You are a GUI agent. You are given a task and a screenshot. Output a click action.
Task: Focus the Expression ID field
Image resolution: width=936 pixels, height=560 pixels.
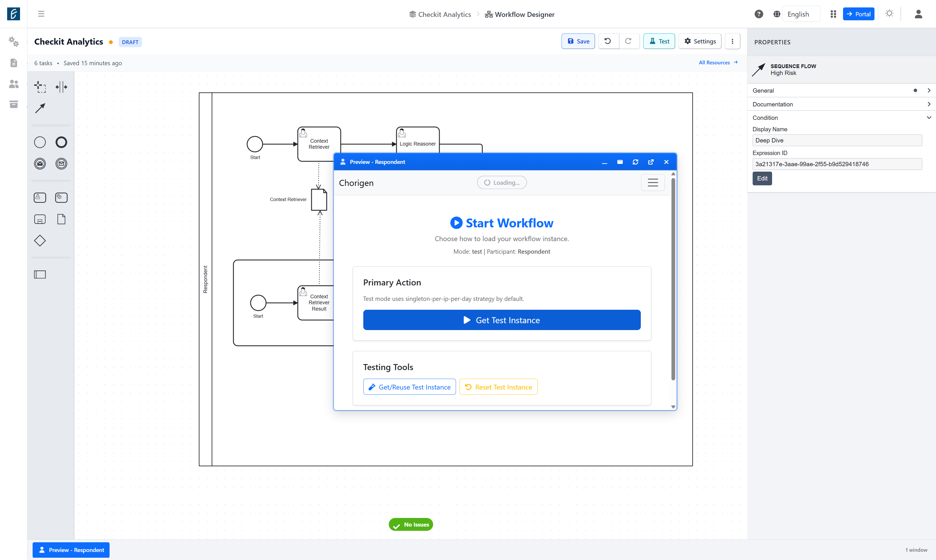[837, 164]
